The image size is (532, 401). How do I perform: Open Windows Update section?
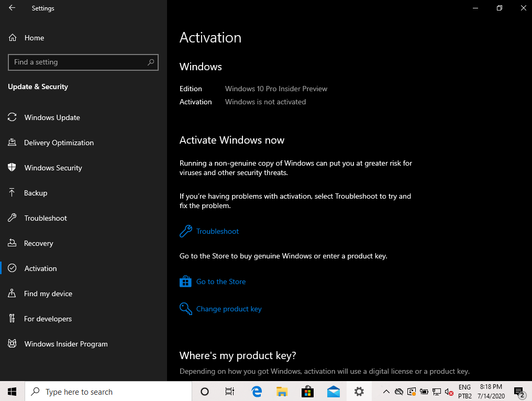click(x=83, y=117)
